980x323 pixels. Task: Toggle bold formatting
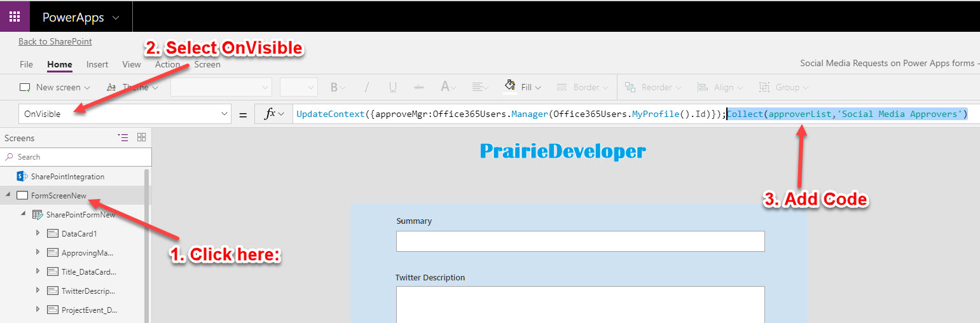338,87
